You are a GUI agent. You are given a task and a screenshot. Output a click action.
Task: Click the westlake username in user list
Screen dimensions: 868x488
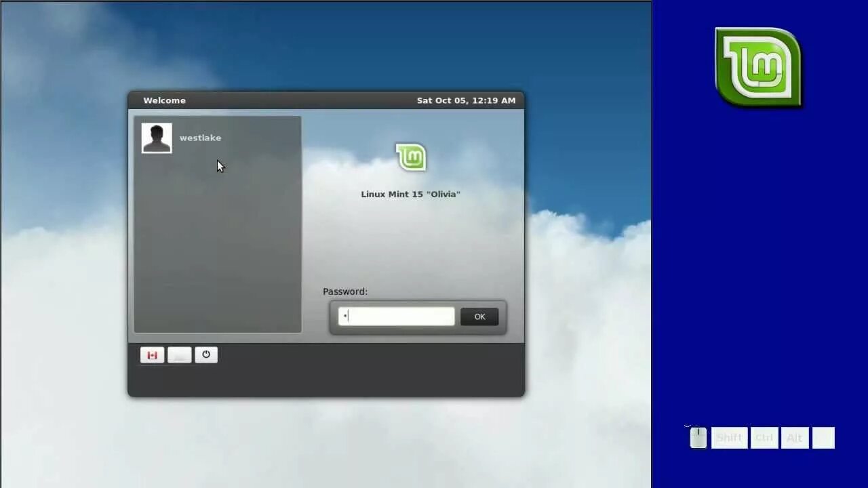200,138
